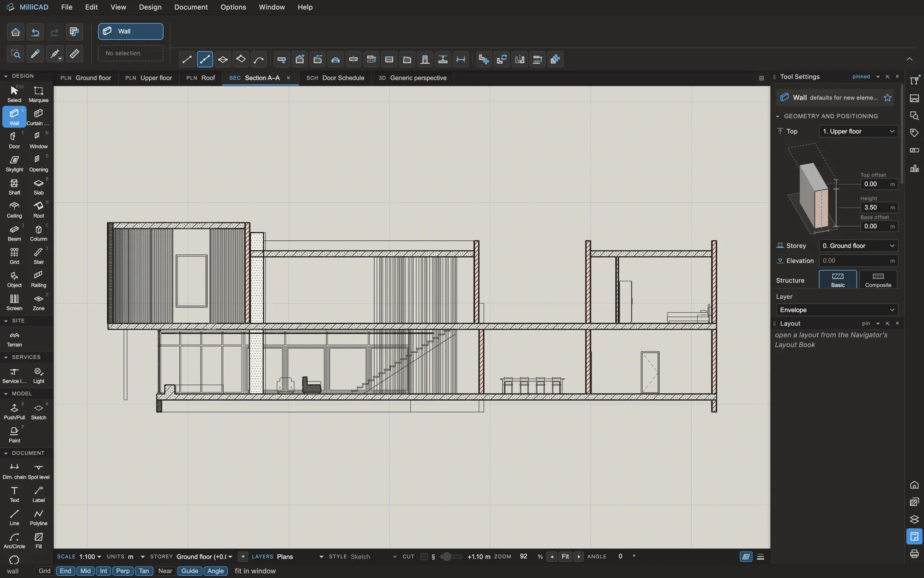The image size is (924, 578).
Task: Pick the Push/Pull tool
Action: pos(14,411)
